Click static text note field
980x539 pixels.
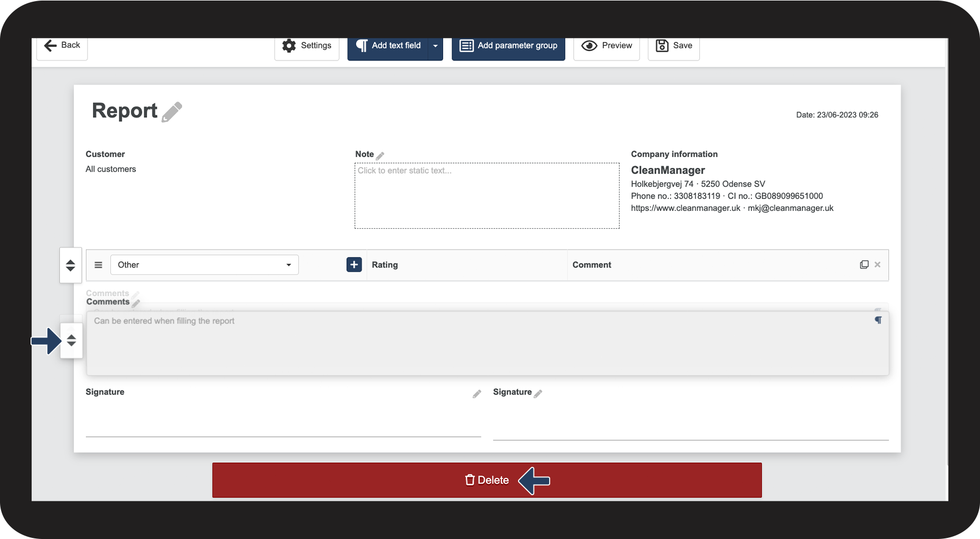point(487,195)
